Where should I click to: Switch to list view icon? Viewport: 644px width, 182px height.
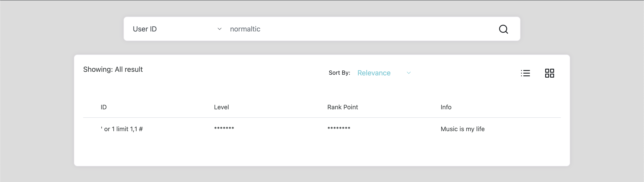(525, 73)
